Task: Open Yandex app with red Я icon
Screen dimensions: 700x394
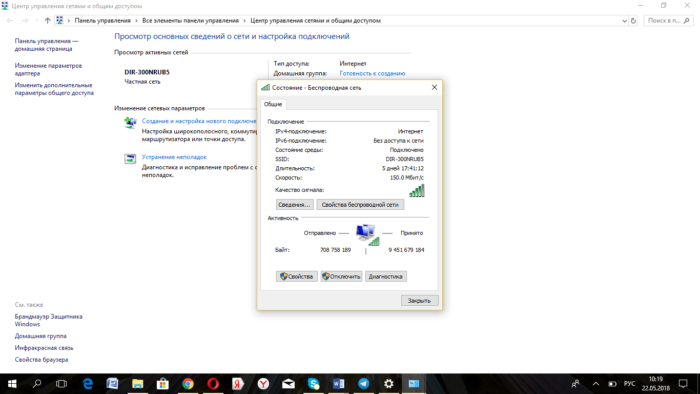Action: pyautogui.click(x=238, y=384)
